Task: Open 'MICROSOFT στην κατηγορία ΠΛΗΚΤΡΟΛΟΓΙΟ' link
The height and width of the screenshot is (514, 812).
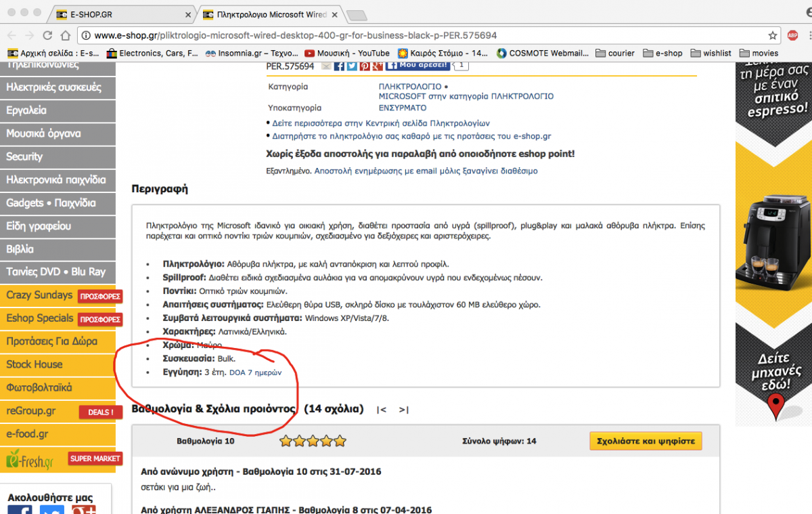Action: pyautogui.click(x=466, y=96)
